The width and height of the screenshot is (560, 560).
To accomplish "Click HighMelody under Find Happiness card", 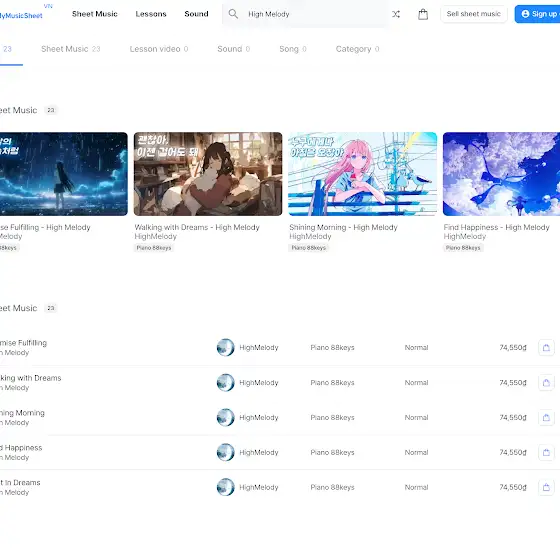I will click(465, 236).
